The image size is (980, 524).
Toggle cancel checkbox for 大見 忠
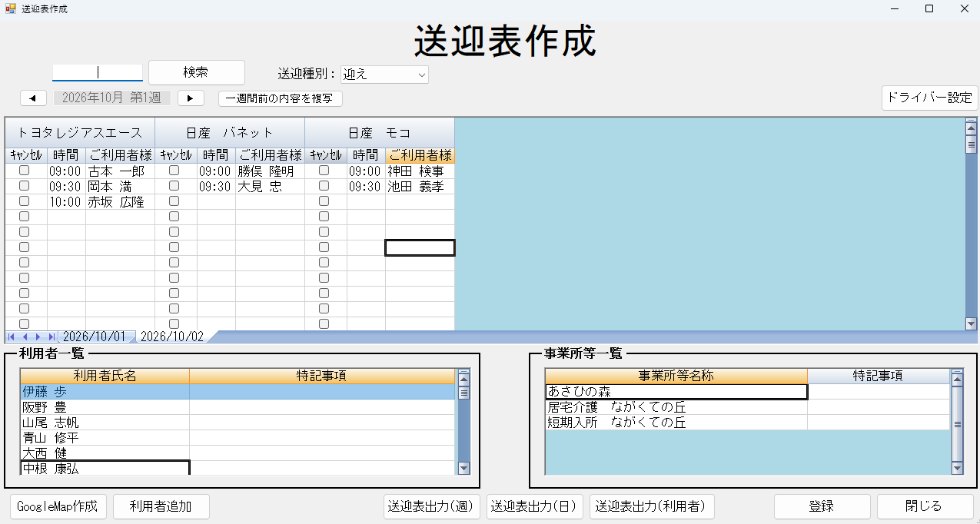pos(174,186)
